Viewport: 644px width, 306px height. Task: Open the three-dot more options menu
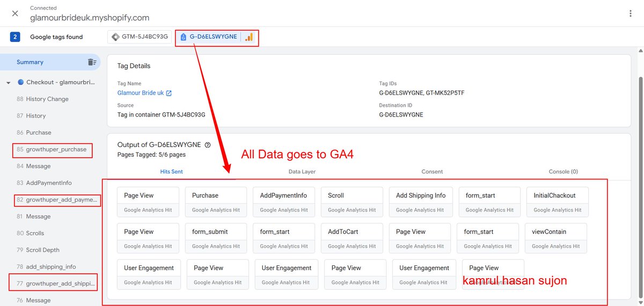tap(631, 13)
